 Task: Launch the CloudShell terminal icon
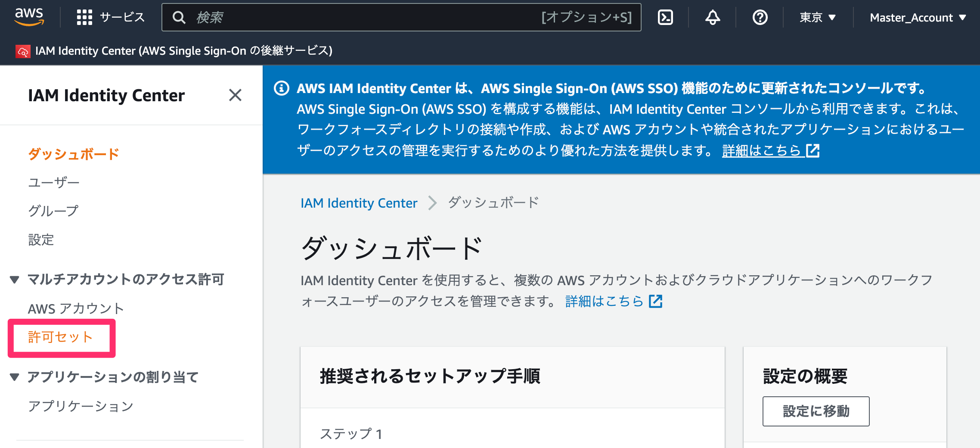tap(665, 17)
